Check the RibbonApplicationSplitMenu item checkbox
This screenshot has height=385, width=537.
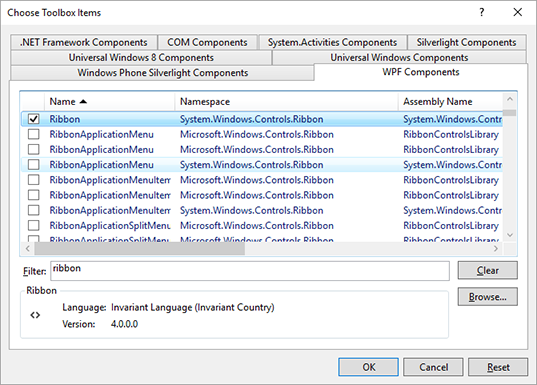(x=34, y=225)
